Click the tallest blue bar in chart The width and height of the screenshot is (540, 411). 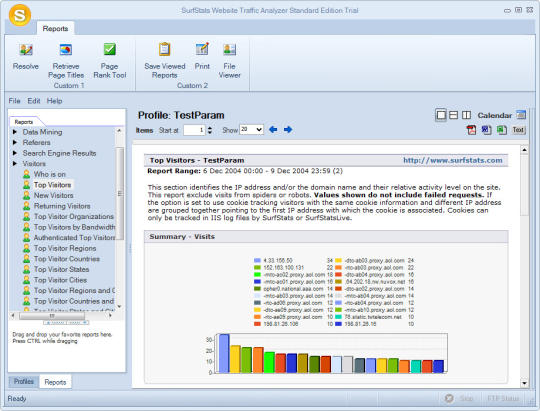pyautogui.click(x=224, y=353)
